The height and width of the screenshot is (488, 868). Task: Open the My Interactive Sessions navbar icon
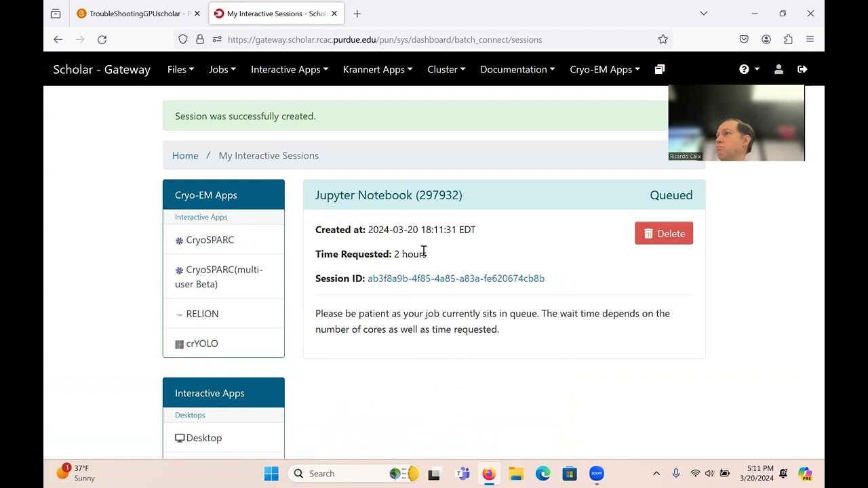[x=659, y=69]
